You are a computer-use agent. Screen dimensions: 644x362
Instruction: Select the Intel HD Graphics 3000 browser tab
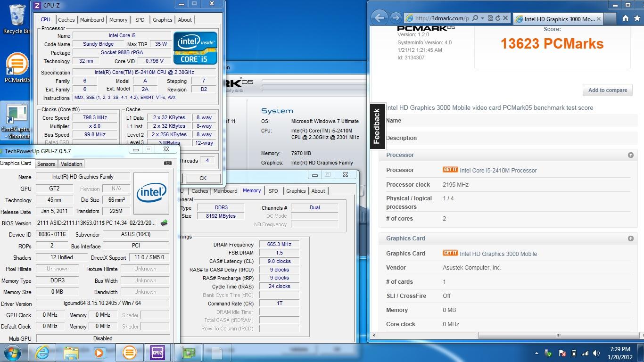click(558, 19)
